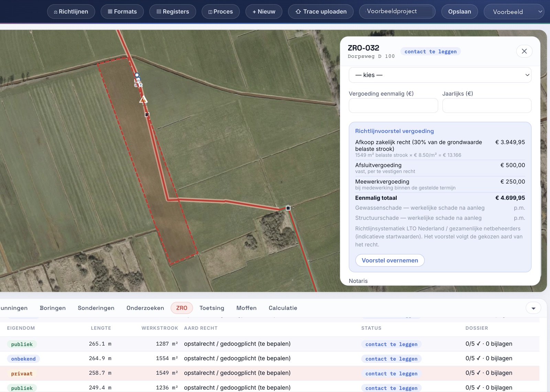This screenshot has height=392, width=550.
Task: Click dossier '0/5 ✓ · 0 bijlagen' in 265.1 m row
Action: tap(489, 344)
